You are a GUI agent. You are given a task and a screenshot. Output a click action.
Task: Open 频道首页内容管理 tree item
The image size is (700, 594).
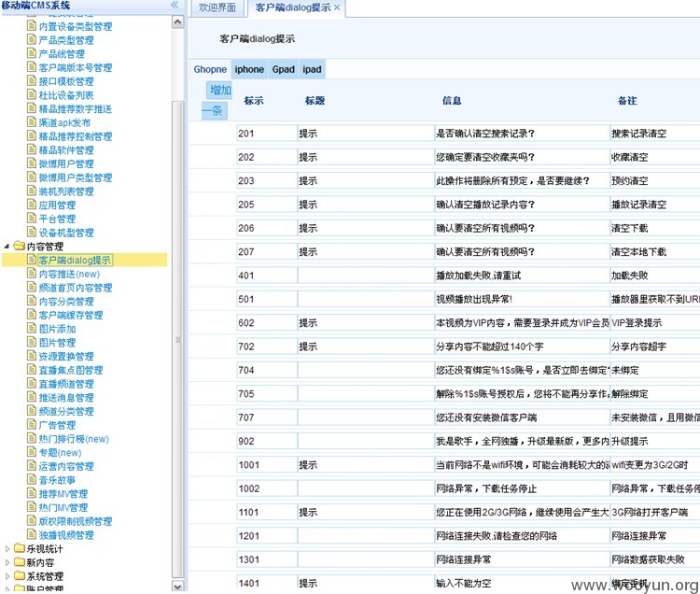pos(76,288)
